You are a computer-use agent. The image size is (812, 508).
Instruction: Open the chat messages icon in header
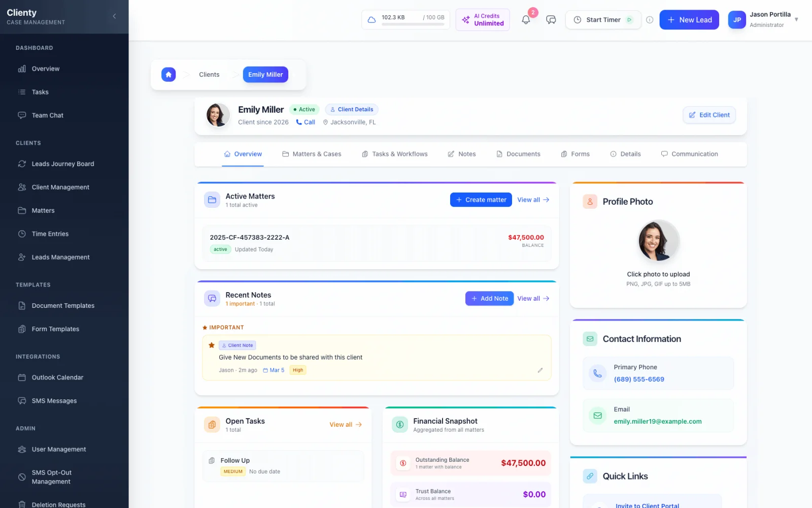[551, 20]
